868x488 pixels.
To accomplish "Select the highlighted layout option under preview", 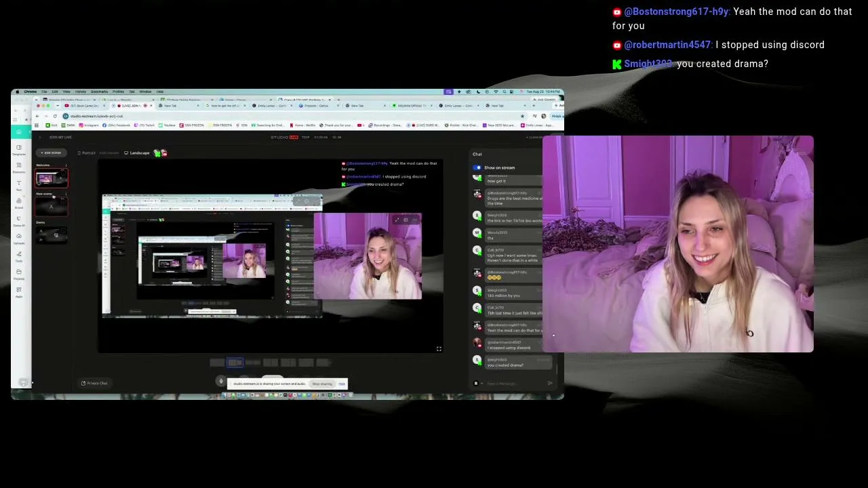I will tap(235, 363).
